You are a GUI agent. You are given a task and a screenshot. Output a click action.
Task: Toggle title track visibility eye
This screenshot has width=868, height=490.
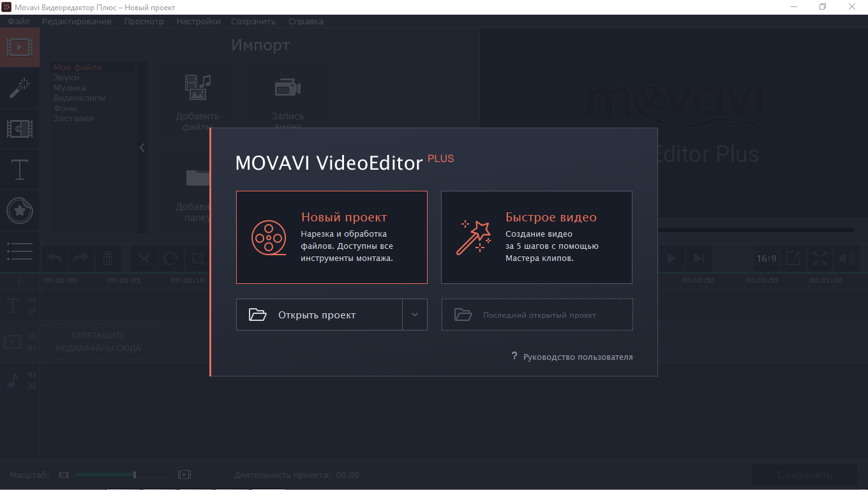pos(31,300)
